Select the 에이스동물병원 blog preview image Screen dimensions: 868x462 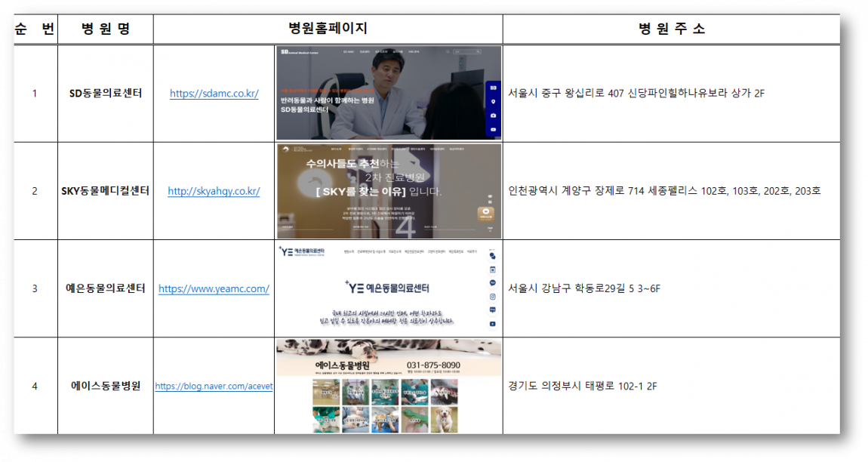(388, 386)
